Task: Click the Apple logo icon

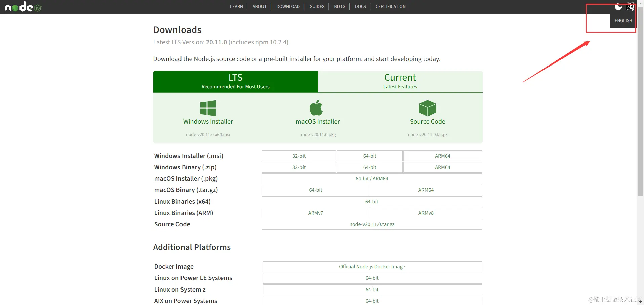Action: [x=316, y=107]
